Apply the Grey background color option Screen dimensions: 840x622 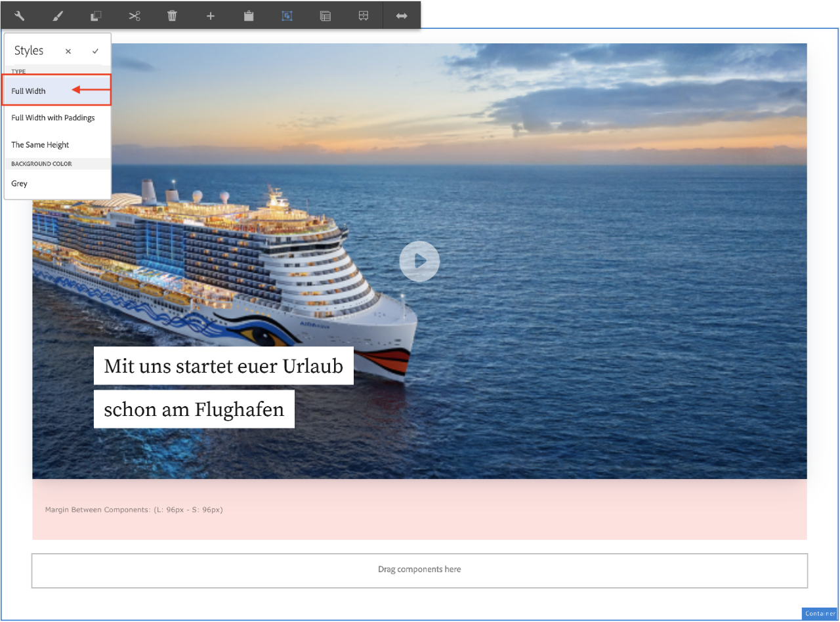(19, 184)
